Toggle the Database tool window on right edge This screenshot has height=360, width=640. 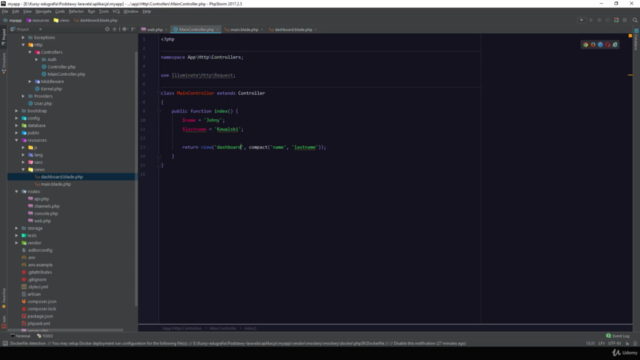[636, 40]
